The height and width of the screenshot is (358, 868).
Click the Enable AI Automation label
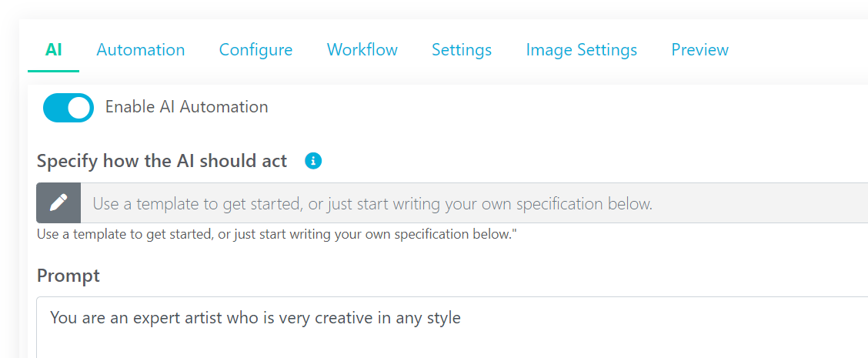point(186,107)
